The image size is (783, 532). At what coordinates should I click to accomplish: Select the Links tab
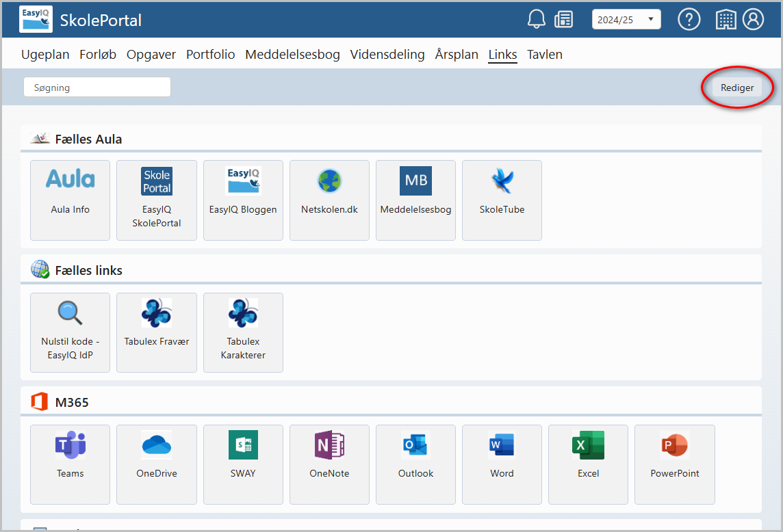pos(502,55)
